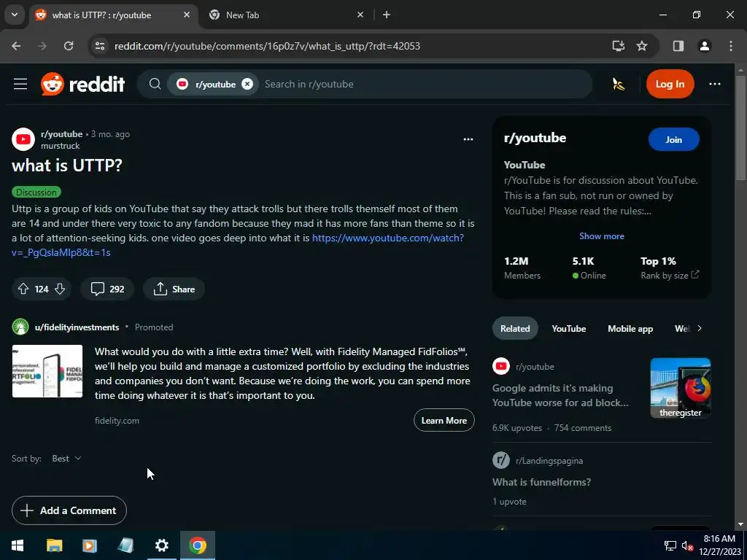Open Settings gear in taskbar

tap(161, 545)
